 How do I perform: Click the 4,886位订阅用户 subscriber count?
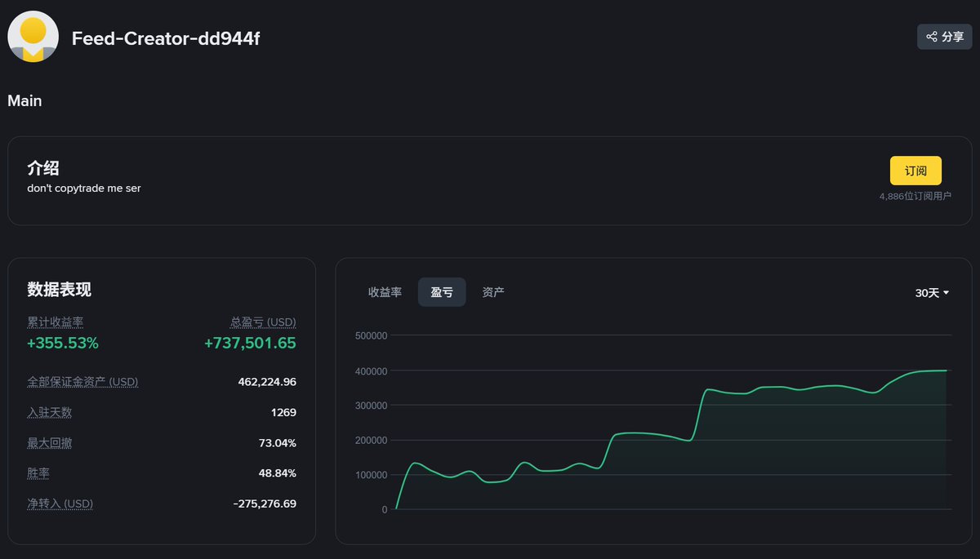point(915,197)
